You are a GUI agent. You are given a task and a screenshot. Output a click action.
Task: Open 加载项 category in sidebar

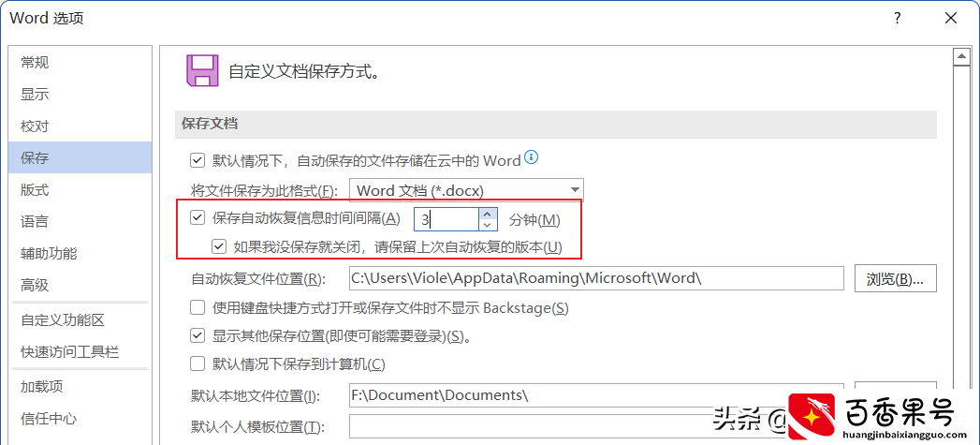tap(80, 386)
